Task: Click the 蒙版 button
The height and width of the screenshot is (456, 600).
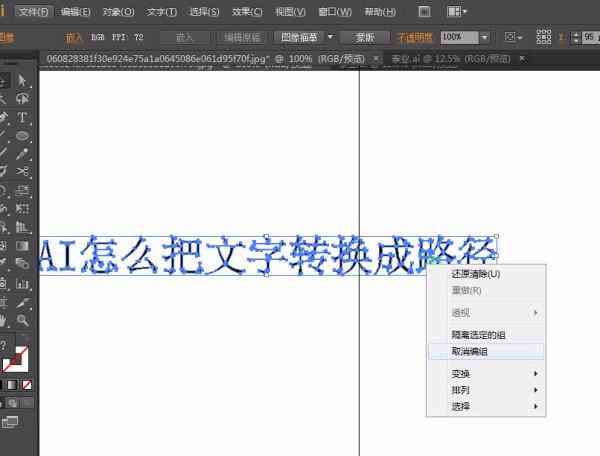Action: pos(365,37)
